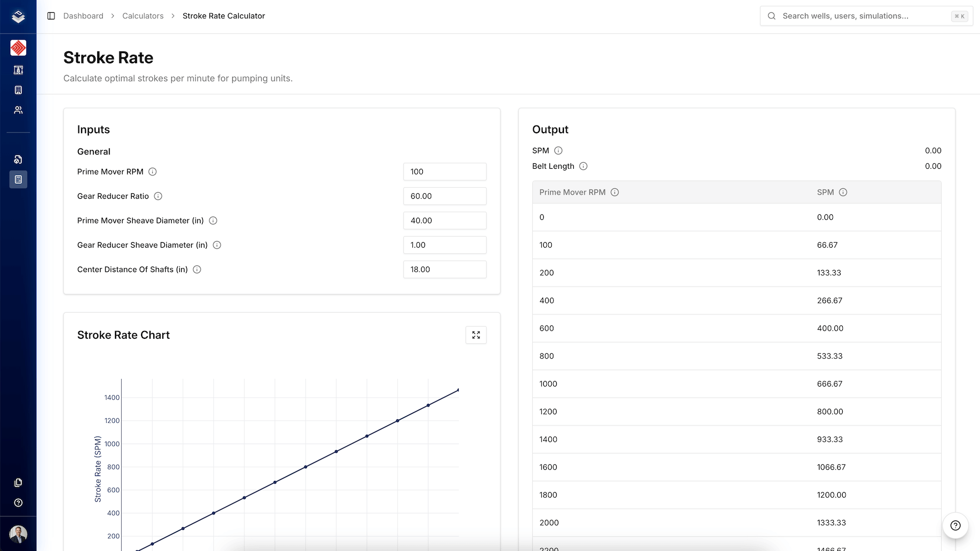Click the help icon in the sidebar
The image size is (980, 551).
tap(18, 503)
